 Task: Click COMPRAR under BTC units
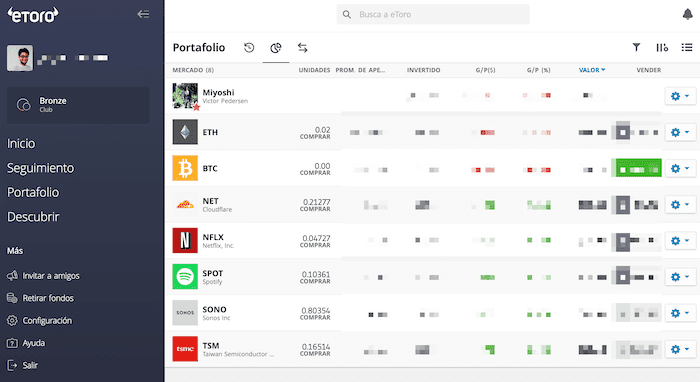coord(315,173)
